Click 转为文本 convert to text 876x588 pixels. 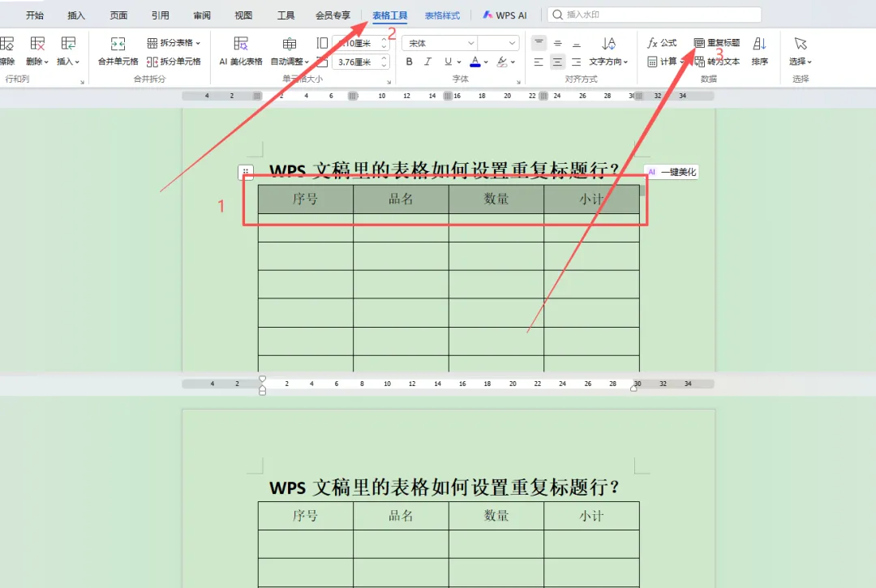click(717, 62)
